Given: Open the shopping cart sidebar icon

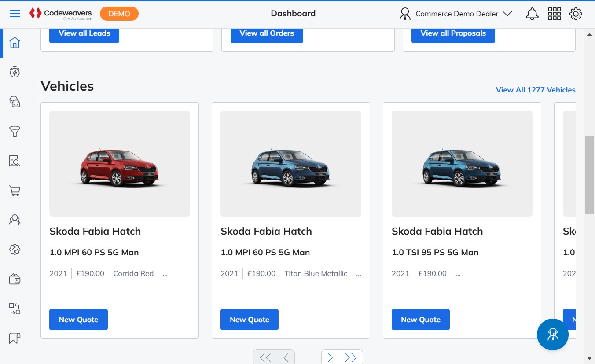Looking at the screenshot, I should [x=15, y=191].
